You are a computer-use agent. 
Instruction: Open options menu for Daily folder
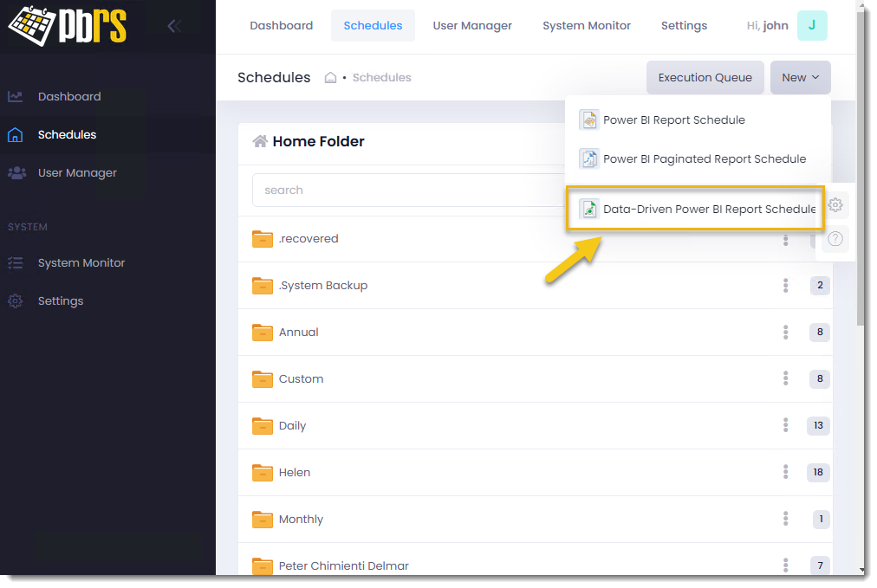785,426
